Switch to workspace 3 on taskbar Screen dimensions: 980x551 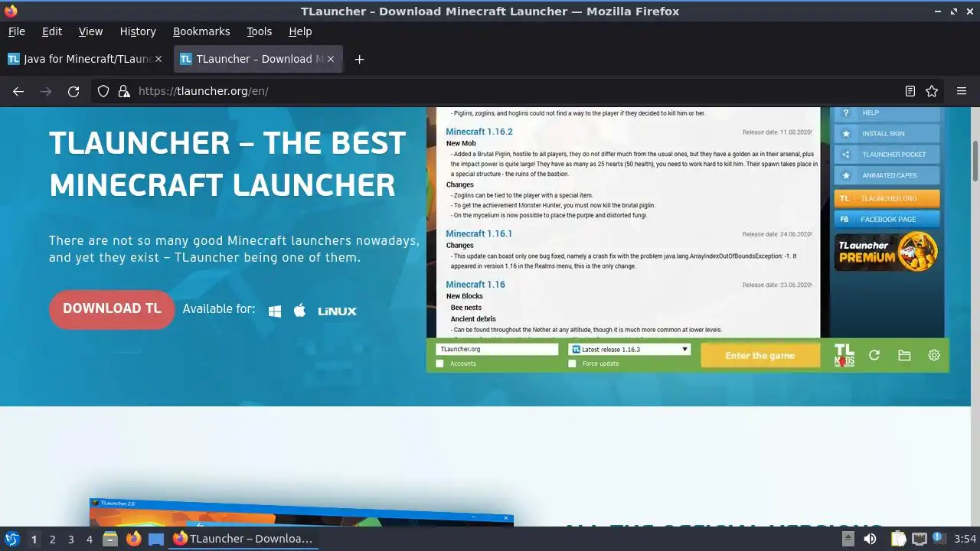70,539
